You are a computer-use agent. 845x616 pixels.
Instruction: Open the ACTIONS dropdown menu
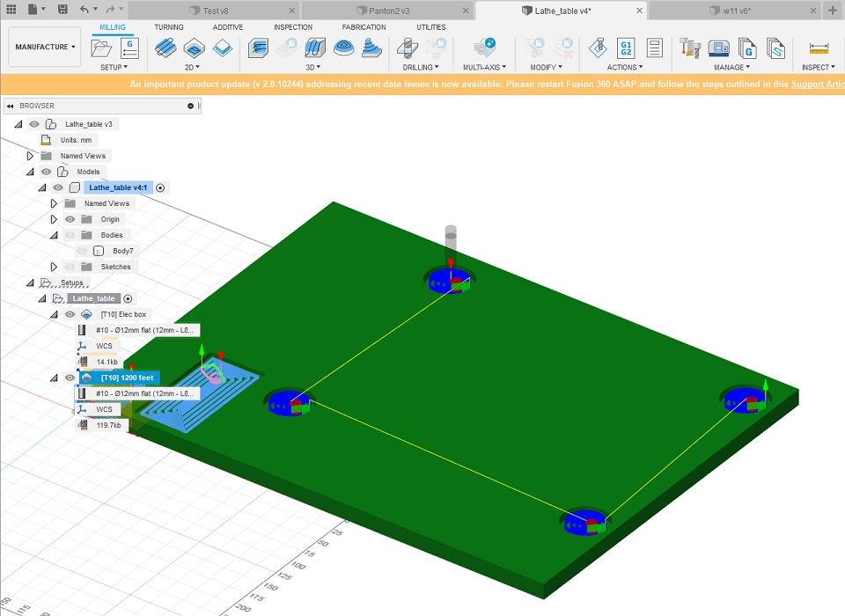pos(625,68)
